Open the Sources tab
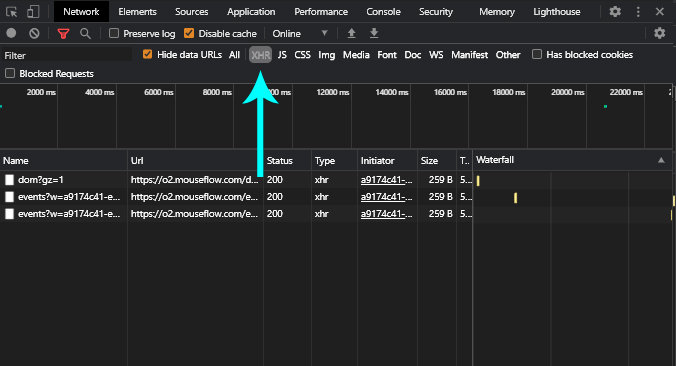The width and height of the screenshot is (676, 366). (x=191, y=12)
